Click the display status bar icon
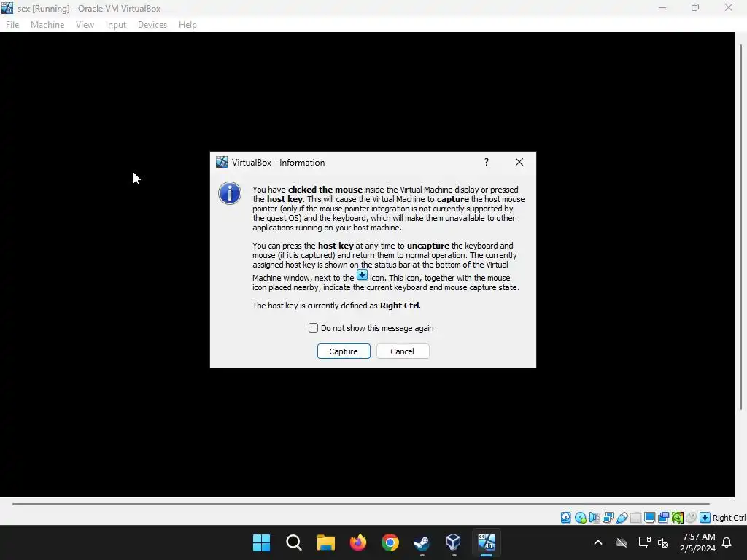This screenshot has height=560, width=747. point(649,518)
